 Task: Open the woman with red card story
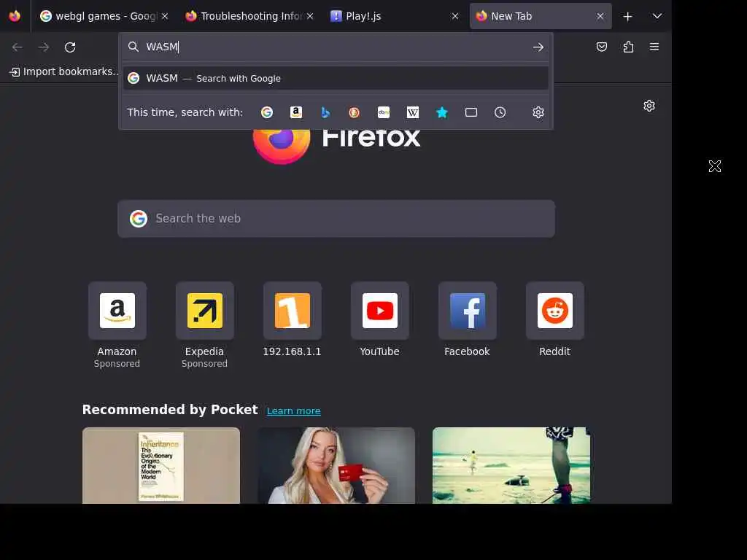[x=336, y=465]
